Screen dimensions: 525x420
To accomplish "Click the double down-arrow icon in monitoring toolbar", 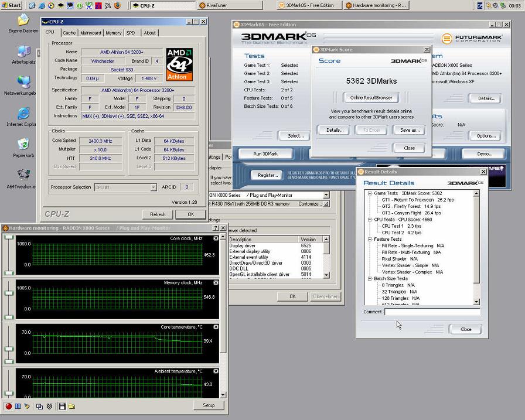I will [x=49, y=407].
